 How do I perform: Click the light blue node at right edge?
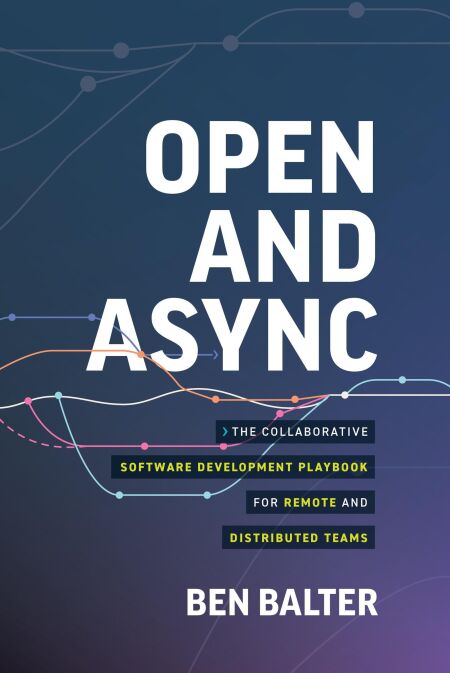(x=402, y=380)
